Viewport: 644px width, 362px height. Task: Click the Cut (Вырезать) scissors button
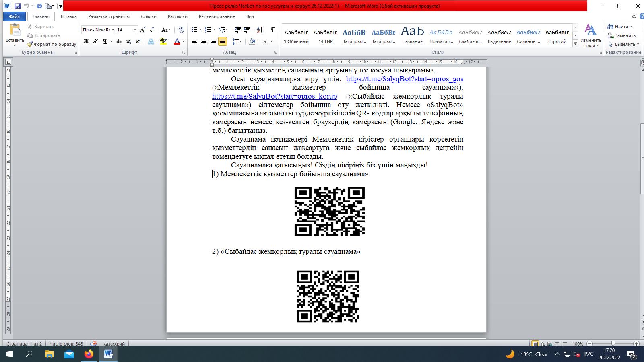point(41,27)
